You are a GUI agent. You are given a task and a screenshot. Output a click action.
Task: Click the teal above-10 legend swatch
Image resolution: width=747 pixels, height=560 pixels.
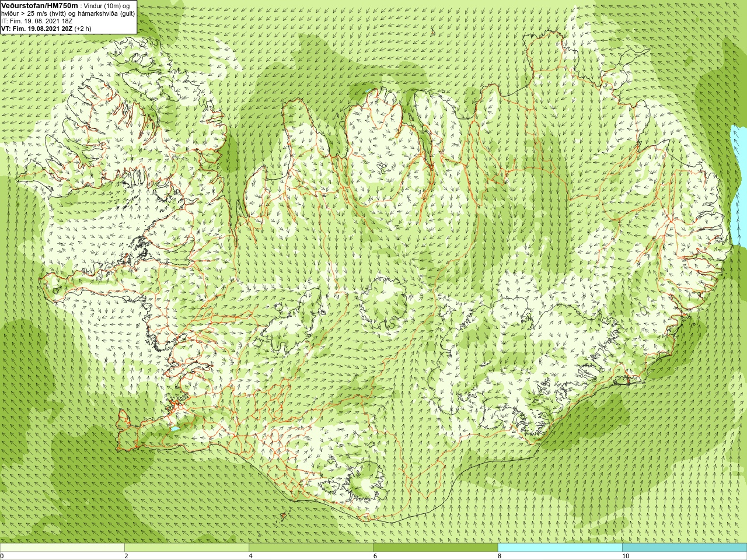click(x=685, y=548)
